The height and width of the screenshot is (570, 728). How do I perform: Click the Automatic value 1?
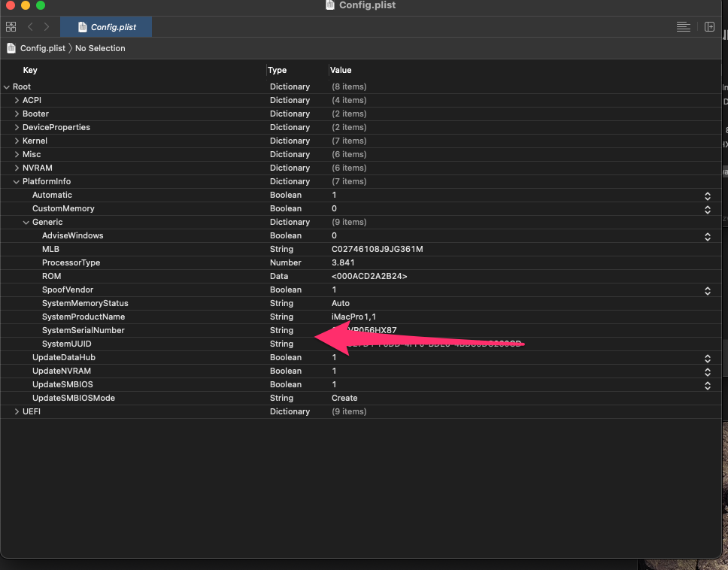pos(334,195)
